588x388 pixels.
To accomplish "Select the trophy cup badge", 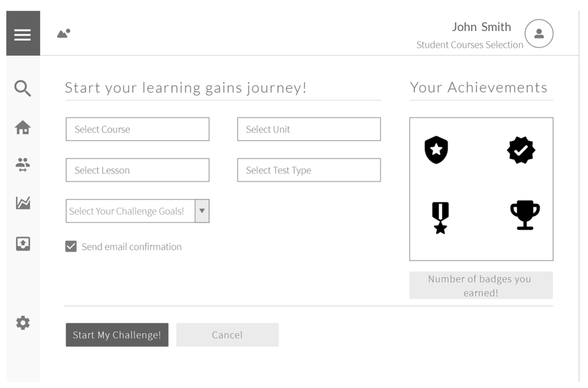I will (525, 215).
